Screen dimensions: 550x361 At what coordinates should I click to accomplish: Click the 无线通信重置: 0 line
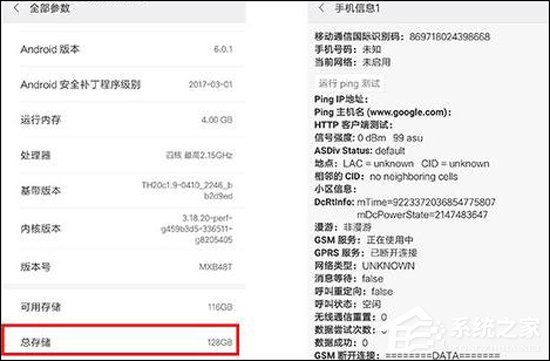pyautogui.click(x=351, y=317)
